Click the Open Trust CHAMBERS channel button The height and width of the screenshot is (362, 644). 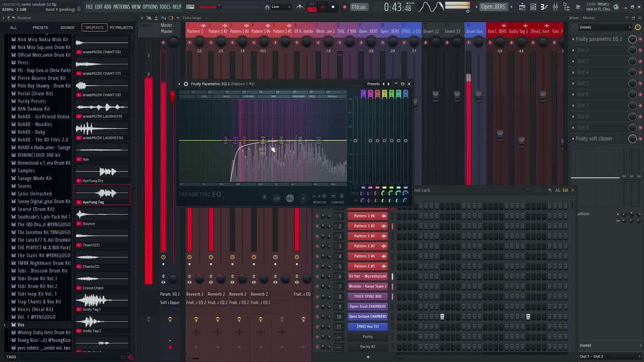point(368,307)
